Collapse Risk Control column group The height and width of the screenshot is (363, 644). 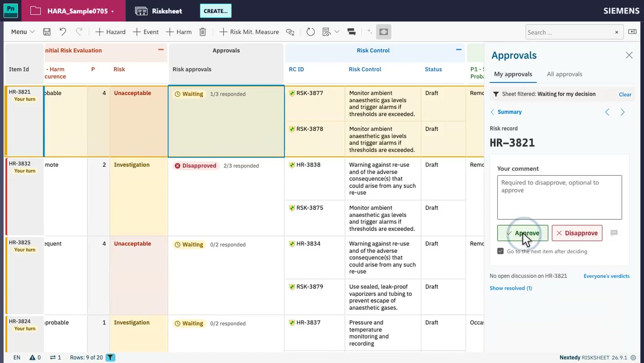click(459, 50)
